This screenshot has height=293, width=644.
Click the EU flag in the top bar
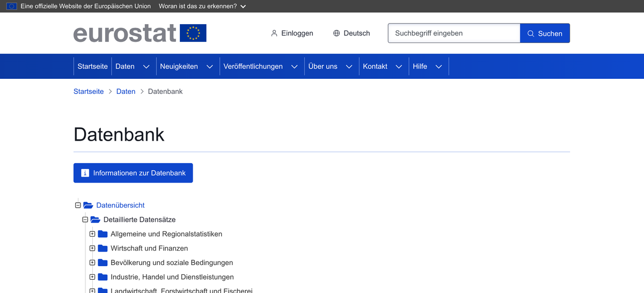pos(11,6)
